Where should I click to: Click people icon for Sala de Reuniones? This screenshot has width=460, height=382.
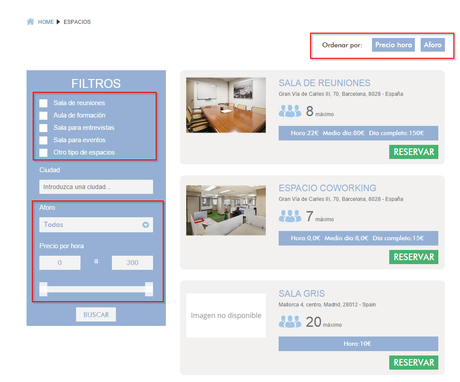(290, 111)
